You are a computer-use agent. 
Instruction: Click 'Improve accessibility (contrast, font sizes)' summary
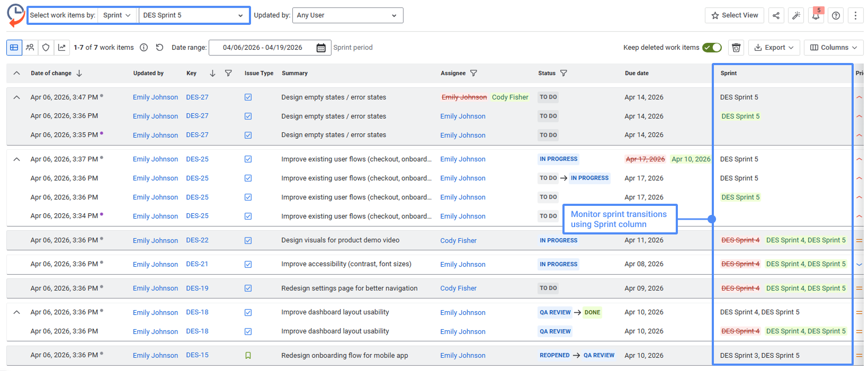click(x=346, y=264)
